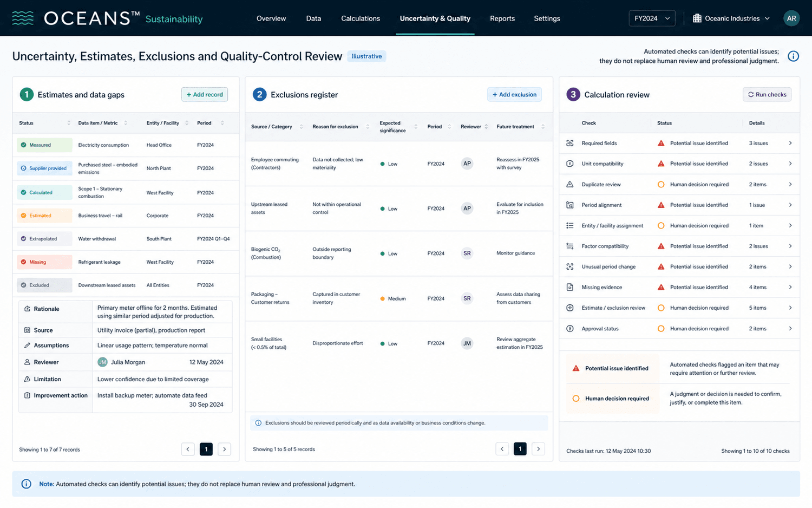Screen dimensions: 812x508
Task: Click the red warning icon for Missing evidence
Action: tap(661, 287)
